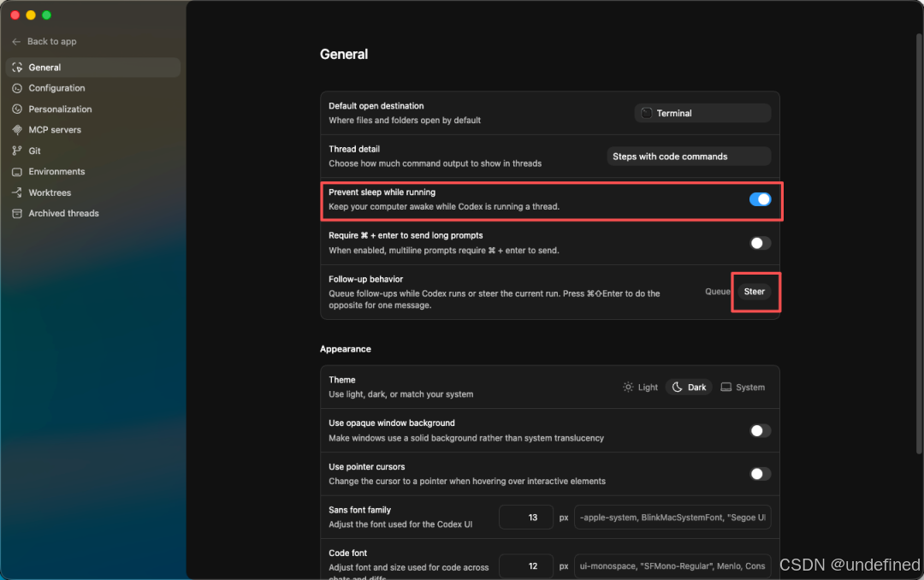Image resolution: width=924 pixels, height=580 pixels.
Task: Choose the Light theme label
Action: point(648,388)
